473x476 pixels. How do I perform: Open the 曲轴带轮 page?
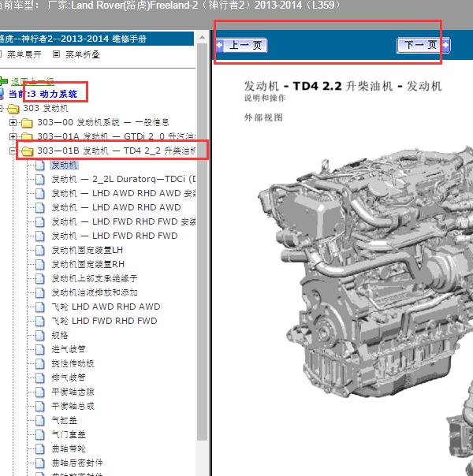coord(69,449)
